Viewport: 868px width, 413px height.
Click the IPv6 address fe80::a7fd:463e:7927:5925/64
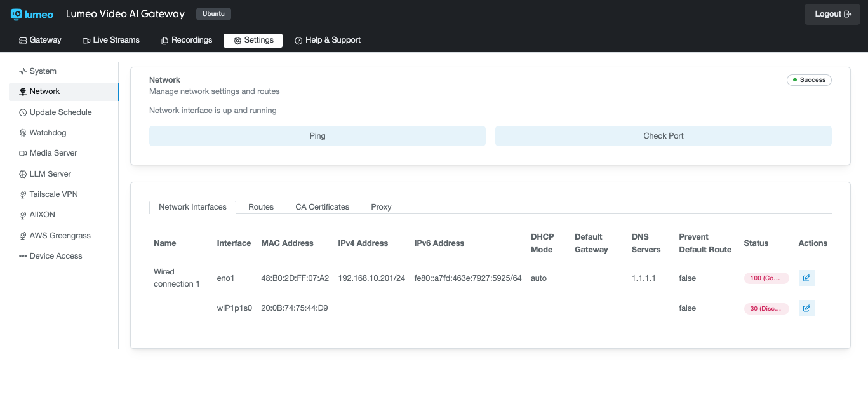click(x=468, y=278)
